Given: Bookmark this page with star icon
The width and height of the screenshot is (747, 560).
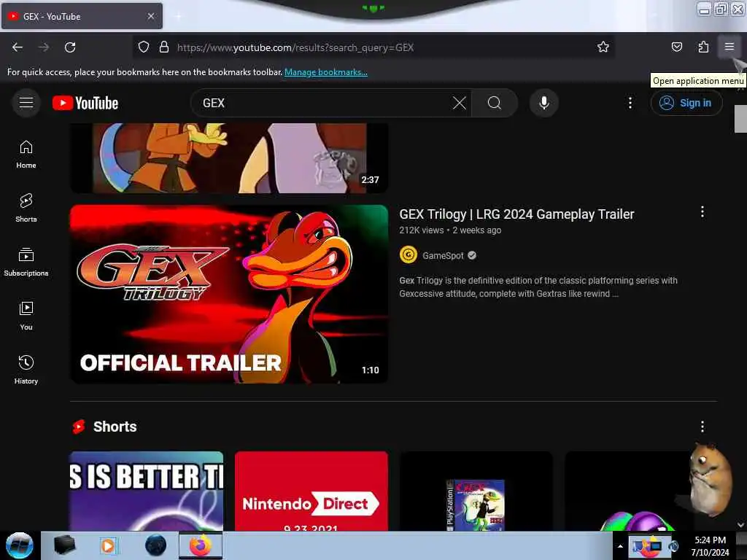Looking at the screenshot, I should point(603,47).
